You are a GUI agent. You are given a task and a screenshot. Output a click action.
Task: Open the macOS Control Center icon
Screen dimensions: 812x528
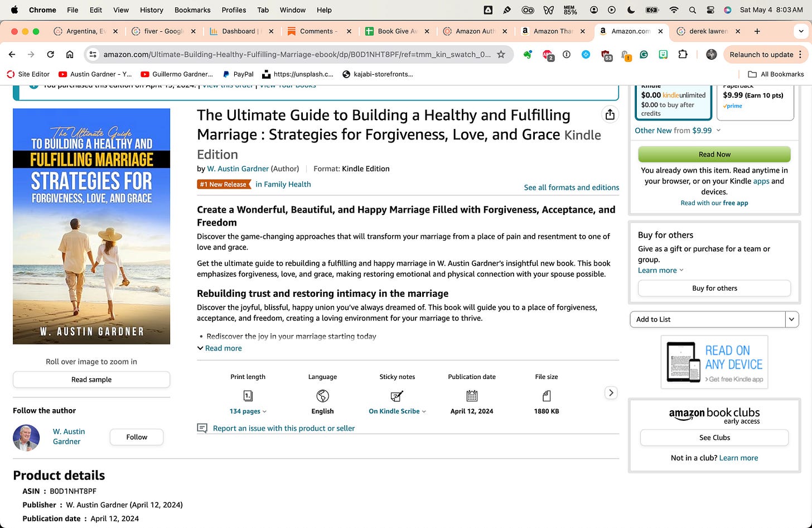[x=710, y=9]
